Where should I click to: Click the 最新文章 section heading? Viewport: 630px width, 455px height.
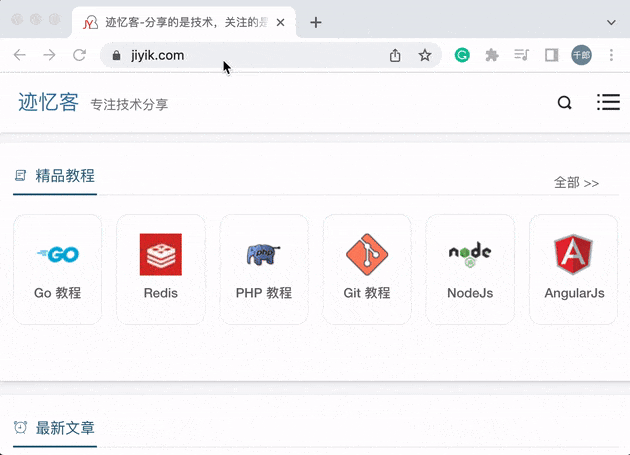(65, 428)
